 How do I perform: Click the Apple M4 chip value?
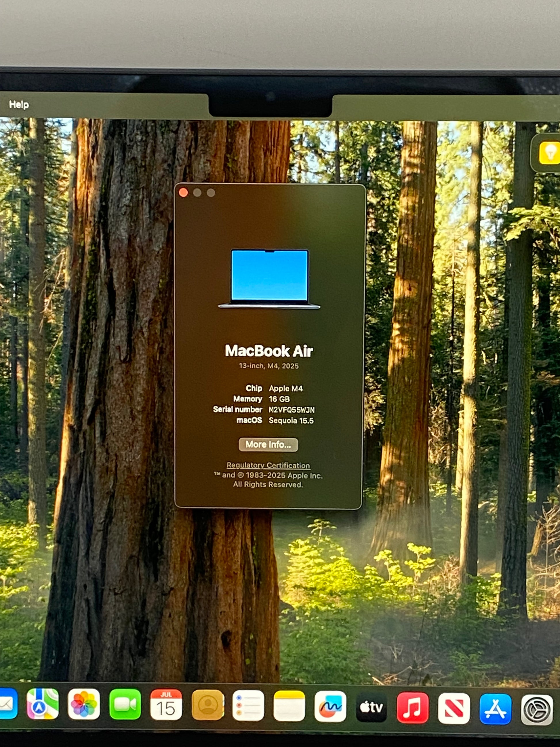pyautogui.click(x=286, y=389)
